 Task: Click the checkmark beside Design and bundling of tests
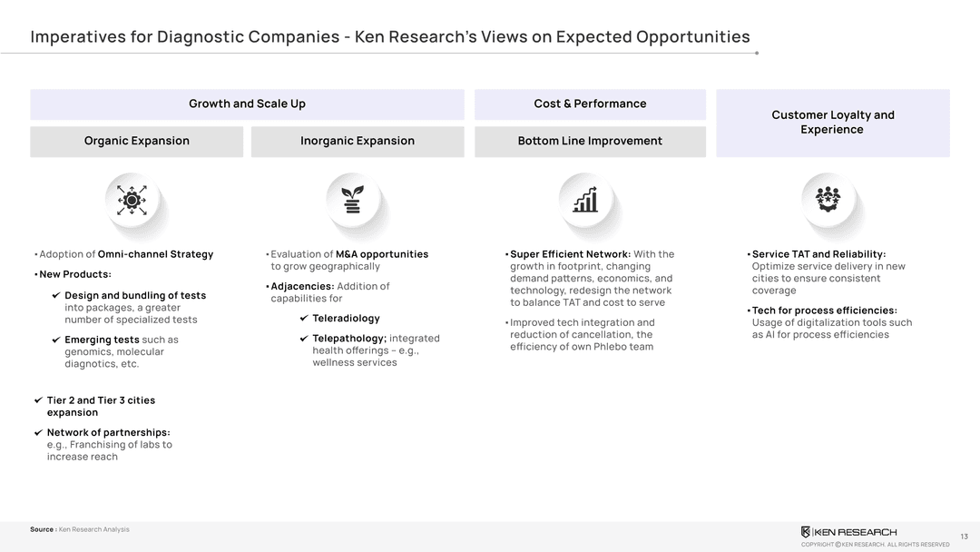click(x=56, y=296)
